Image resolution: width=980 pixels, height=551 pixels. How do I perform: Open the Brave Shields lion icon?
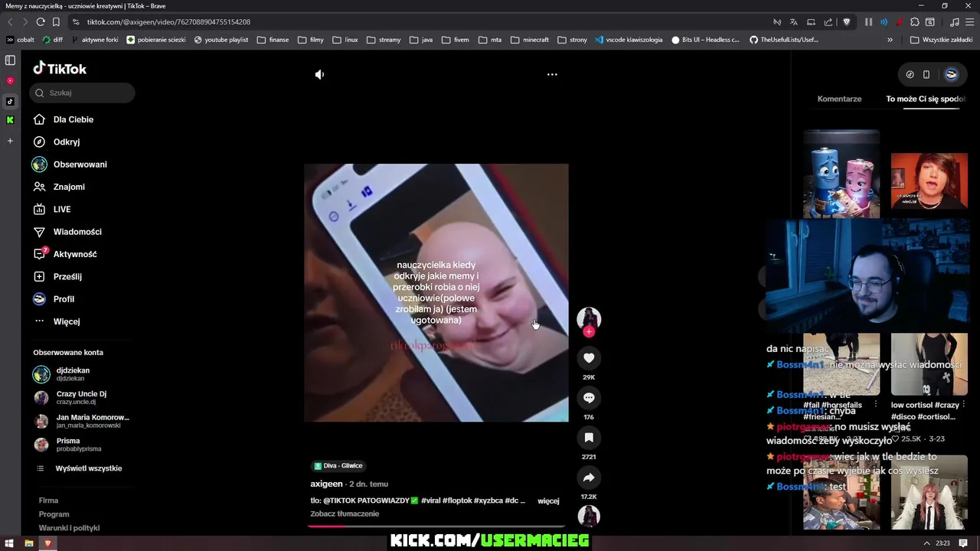click(846, 22)
